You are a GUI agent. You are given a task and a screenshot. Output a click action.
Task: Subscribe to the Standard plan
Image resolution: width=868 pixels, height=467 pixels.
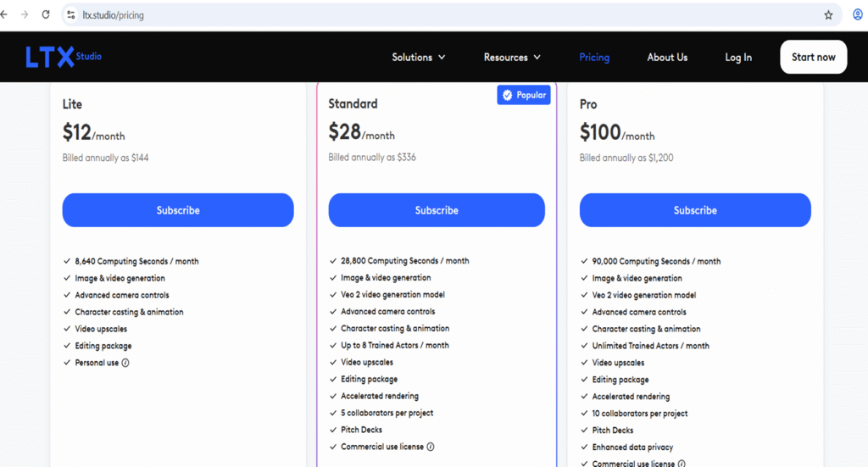(437, 210)
